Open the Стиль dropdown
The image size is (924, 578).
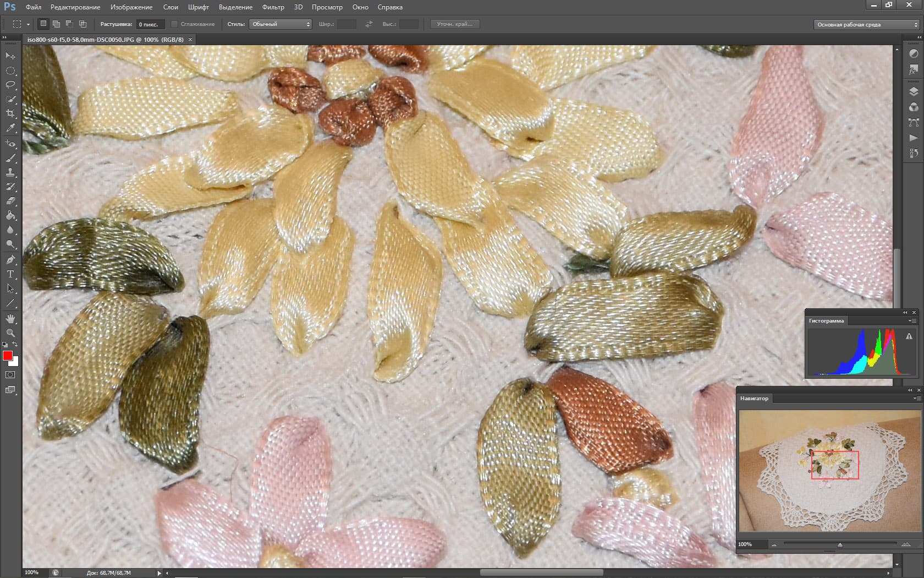tap(280, 24)
